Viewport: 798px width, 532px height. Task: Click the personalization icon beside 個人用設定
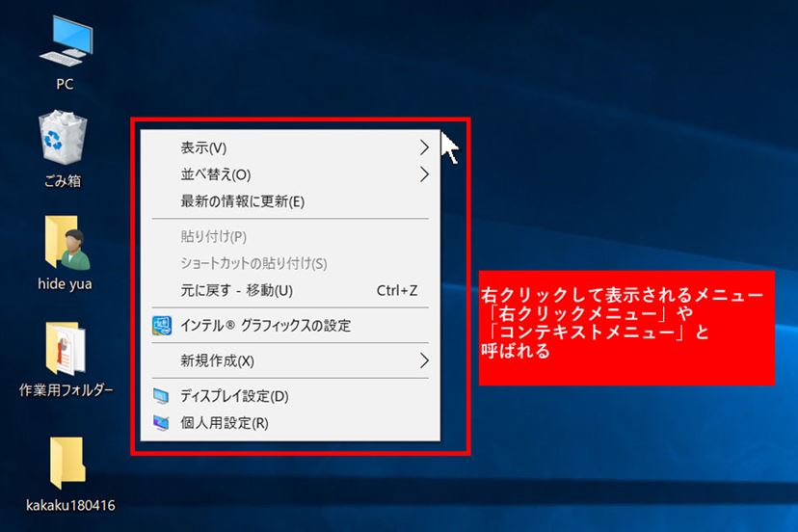(162, 423)
